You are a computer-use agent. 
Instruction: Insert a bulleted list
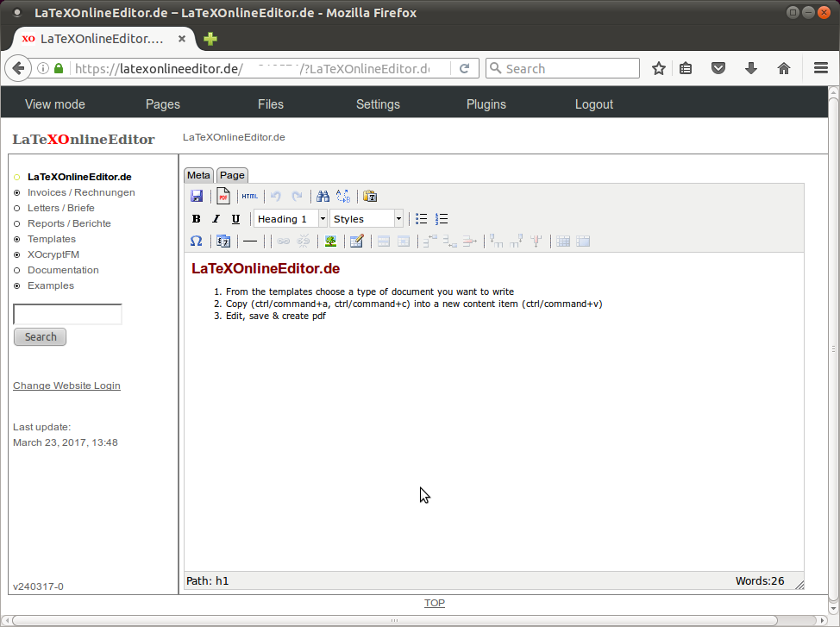click(x=421, y=219)
